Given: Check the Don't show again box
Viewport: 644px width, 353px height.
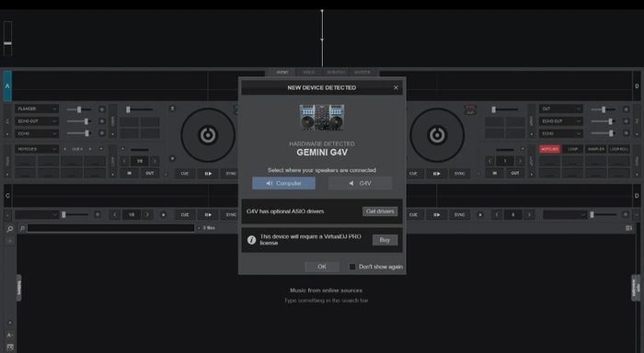Looking at the screenshot, I should 352,267.
